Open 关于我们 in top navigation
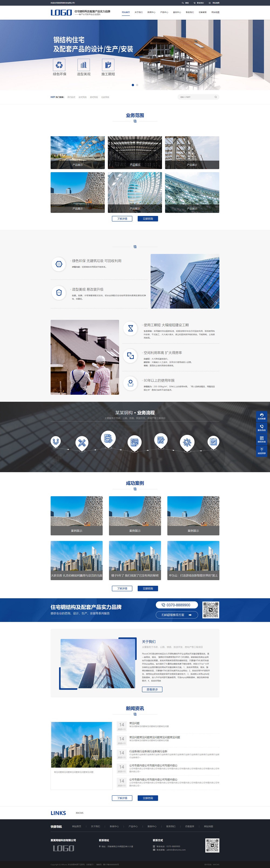The width and height of the screenshot is (270, 868). (x=138, y=12)
